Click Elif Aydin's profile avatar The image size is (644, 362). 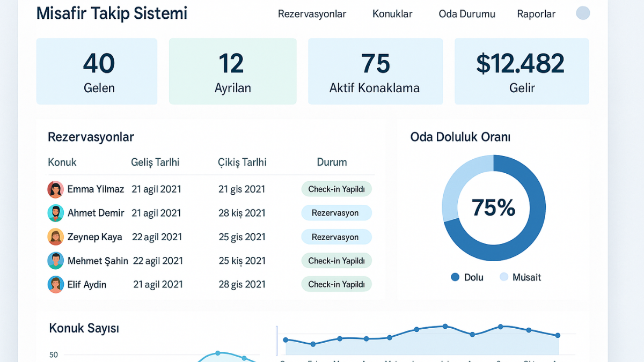tap(55, 284)
